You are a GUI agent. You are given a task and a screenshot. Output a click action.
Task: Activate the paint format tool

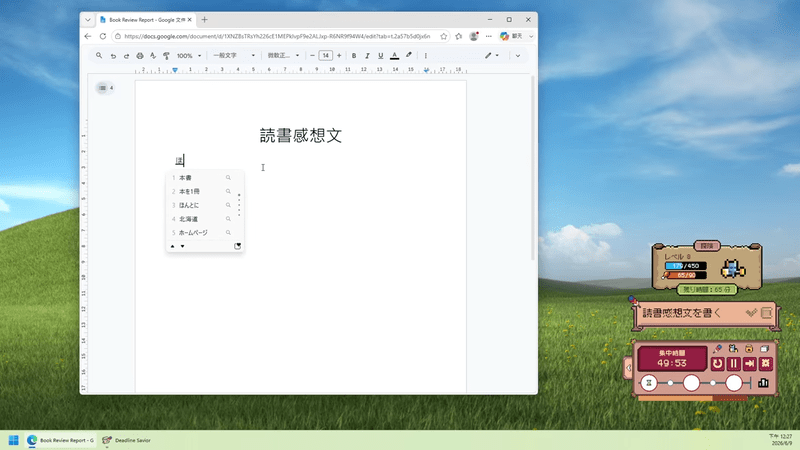point(166,56)
